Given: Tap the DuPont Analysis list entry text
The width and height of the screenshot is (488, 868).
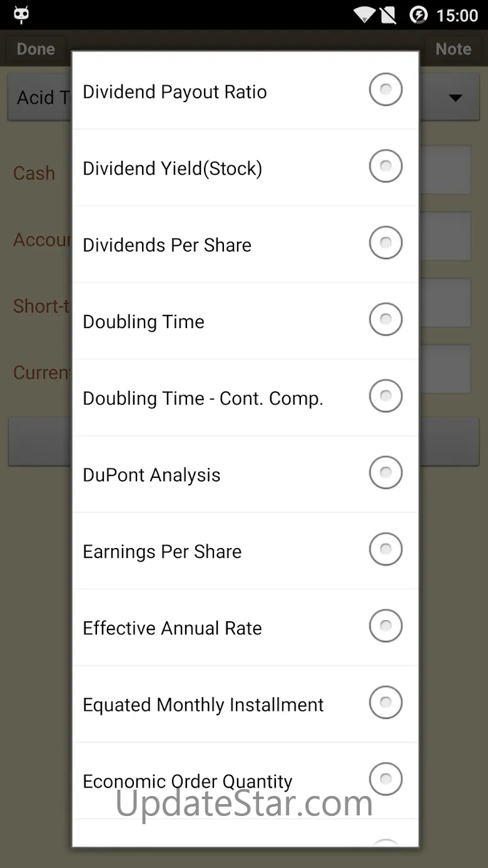Looking at the screenshot, I should click(151, 475).
